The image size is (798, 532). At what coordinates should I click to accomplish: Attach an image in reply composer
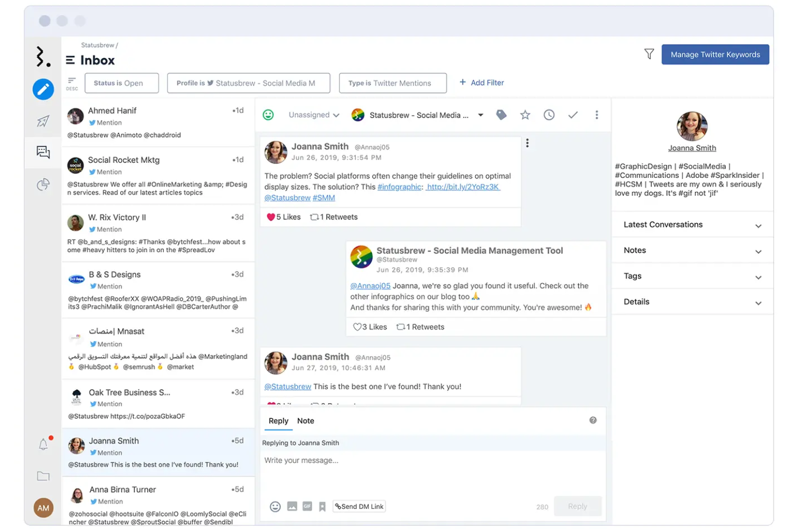tap(292, 507)
